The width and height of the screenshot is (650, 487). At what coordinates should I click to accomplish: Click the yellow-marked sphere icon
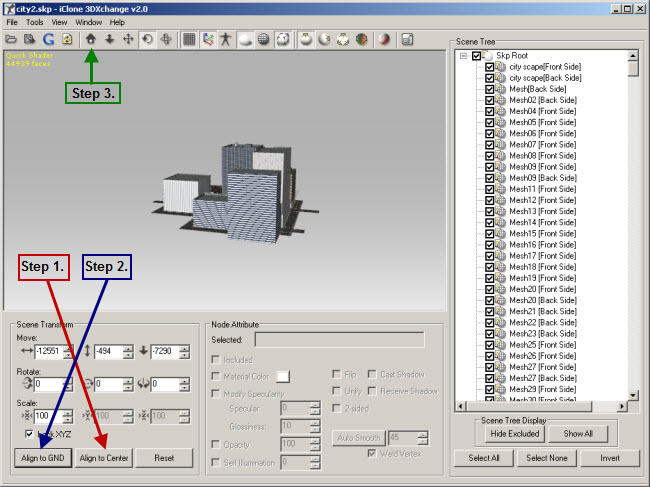click(343, 39)
